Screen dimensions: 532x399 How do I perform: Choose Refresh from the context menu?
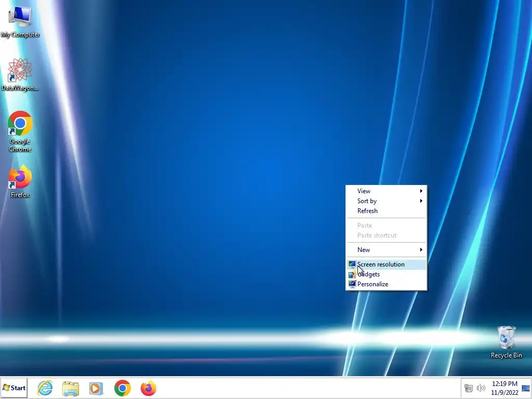[386, 211]
